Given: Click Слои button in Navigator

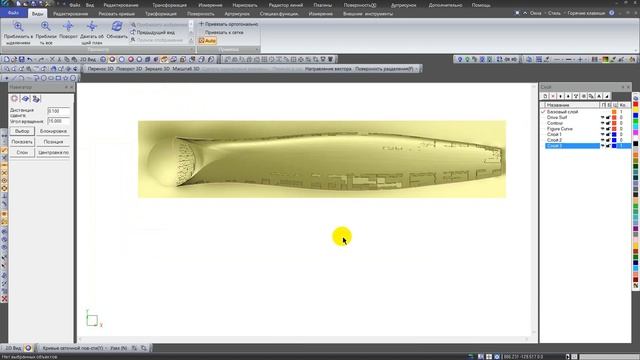Looking at the screenshot, I should coord(22,153).
